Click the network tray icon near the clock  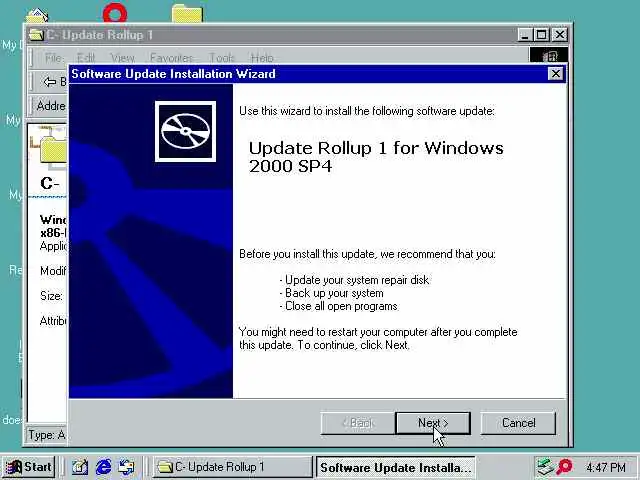545,467
